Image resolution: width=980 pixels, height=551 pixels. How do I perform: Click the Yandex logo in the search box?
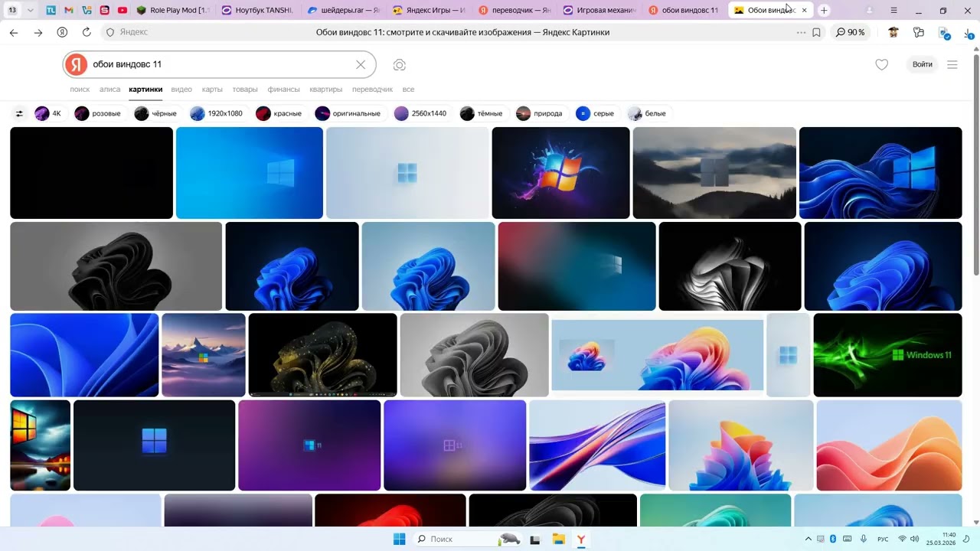click(x=76, y=65)
